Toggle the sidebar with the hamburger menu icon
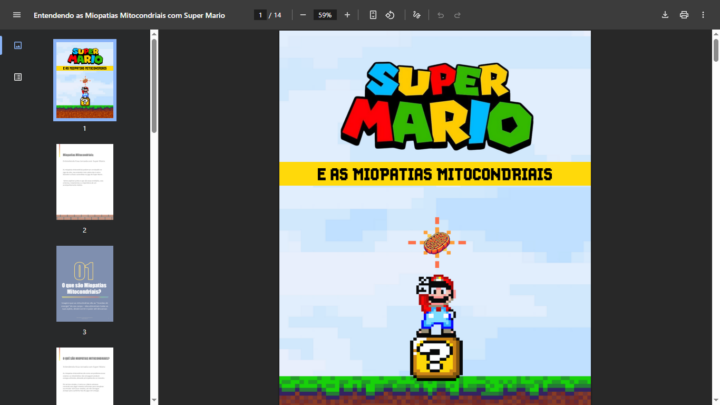 tap(16, 15)
